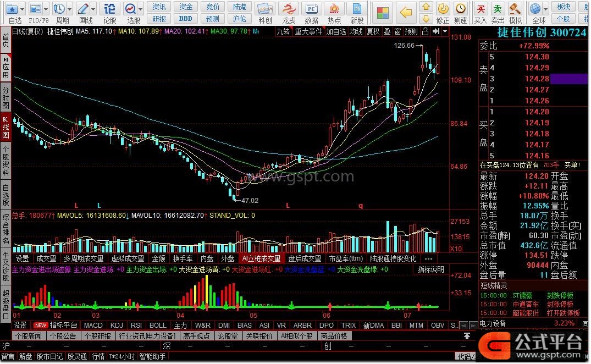Open the 分时图 intraday sidebar tab
Viewport: 591px width, 364px height.
5,97
